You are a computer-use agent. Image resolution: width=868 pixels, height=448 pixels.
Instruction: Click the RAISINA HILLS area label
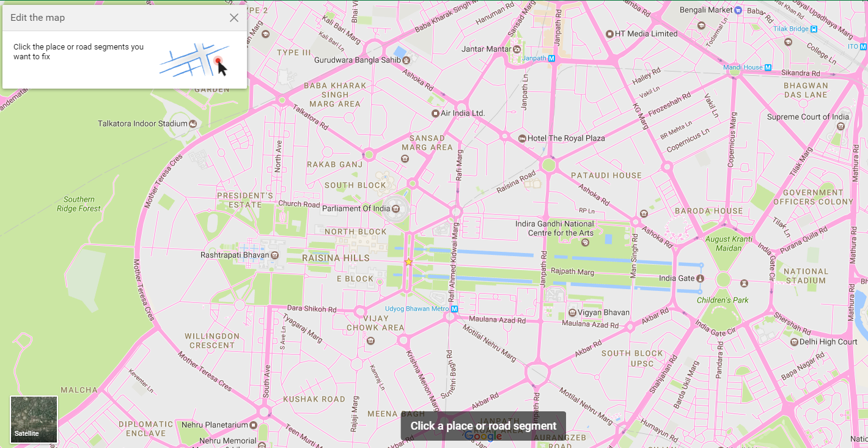click(x=336, y=258)
